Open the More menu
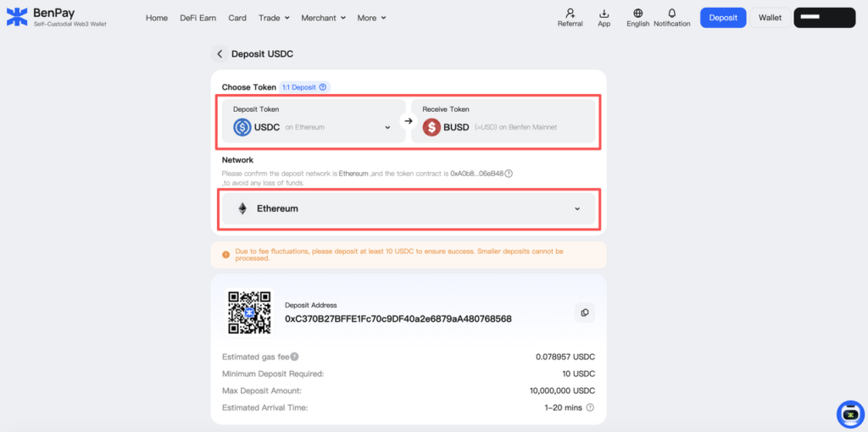This screenshot has width=868, height=432. [x=371, y=18]
